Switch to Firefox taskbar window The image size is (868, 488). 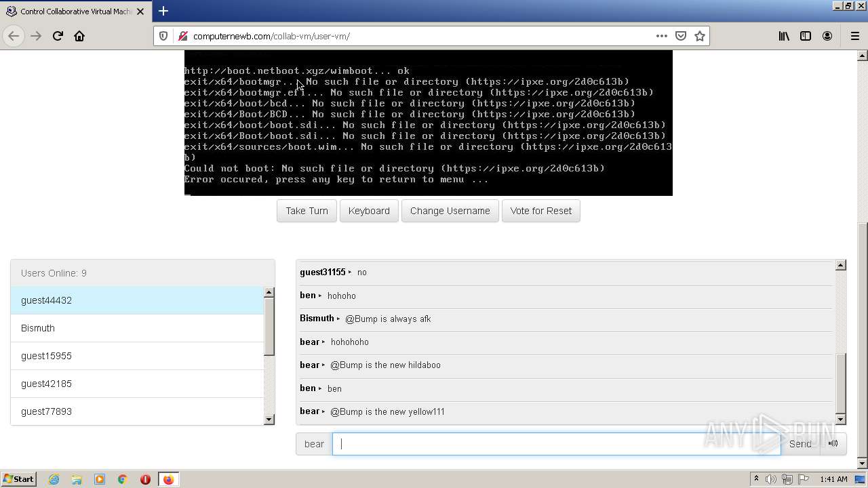click(x=168, y=479)
